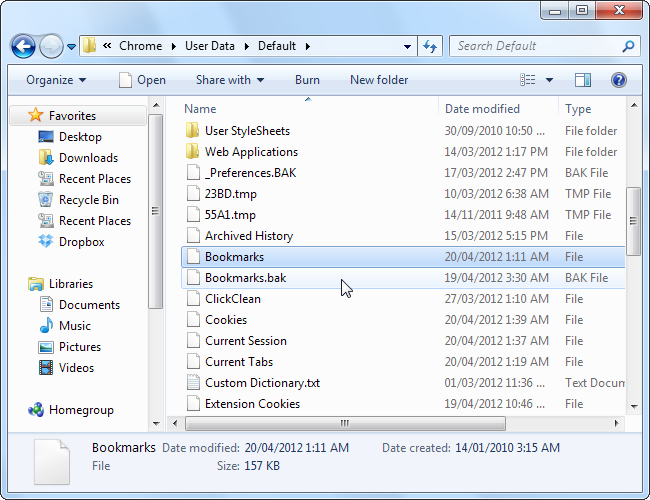Select the Current Session file
Viewport: 650px width, 500px height.
403,341
